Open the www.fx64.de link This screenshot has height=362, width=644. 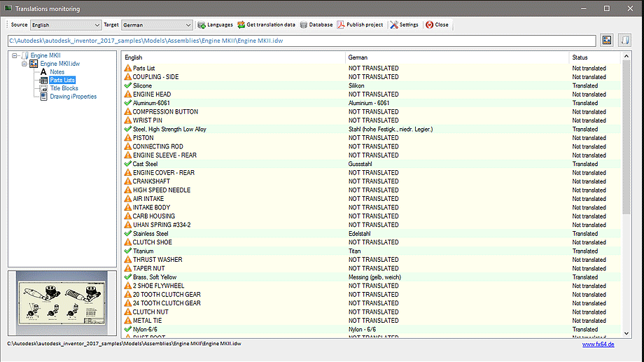point(598,344)
